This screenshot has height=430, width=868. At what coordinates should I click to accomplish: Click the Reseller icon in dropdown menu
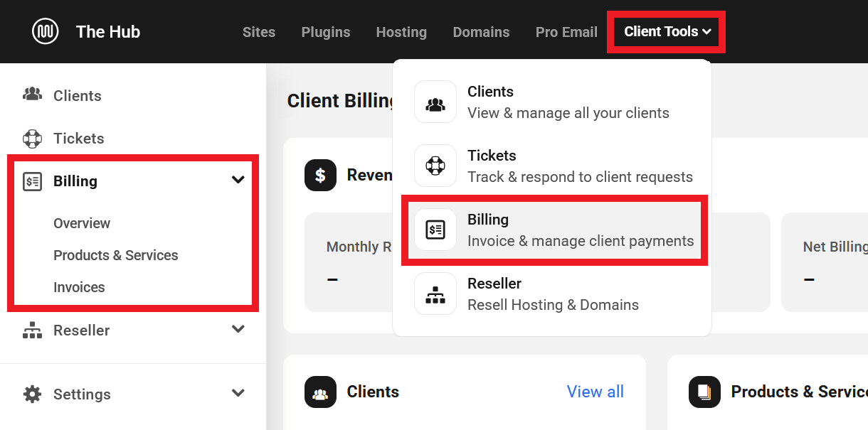pyautogui.click(x=435, y=294)
